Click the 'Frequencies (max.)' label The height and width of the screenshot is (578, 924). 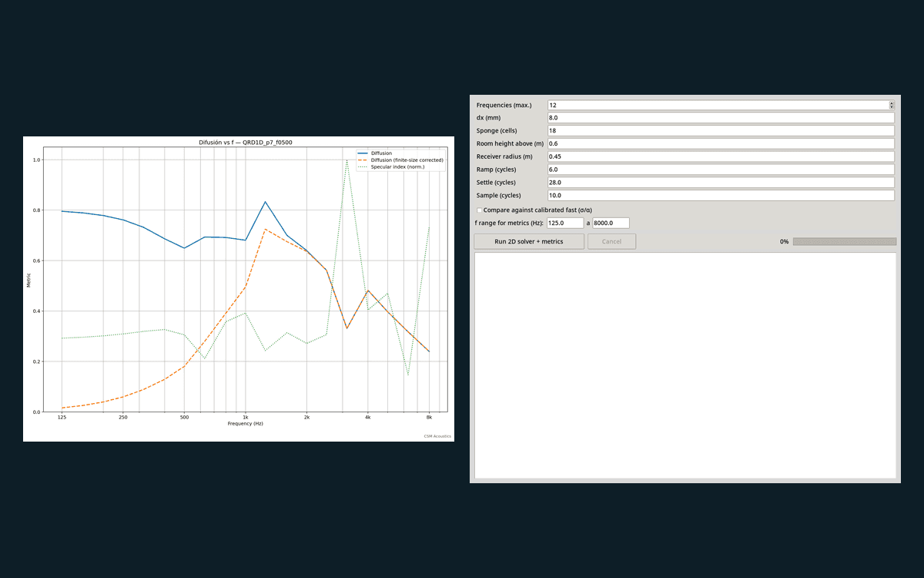504,105
